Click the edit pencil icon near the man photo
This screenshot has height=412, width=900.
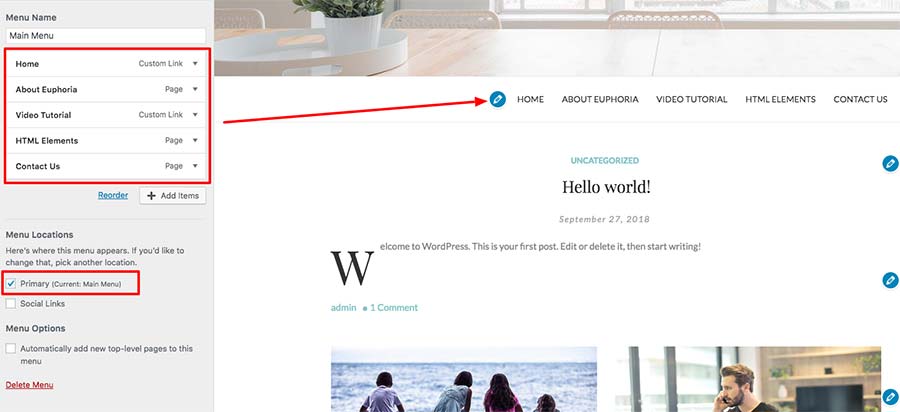[x=890, y=397]
